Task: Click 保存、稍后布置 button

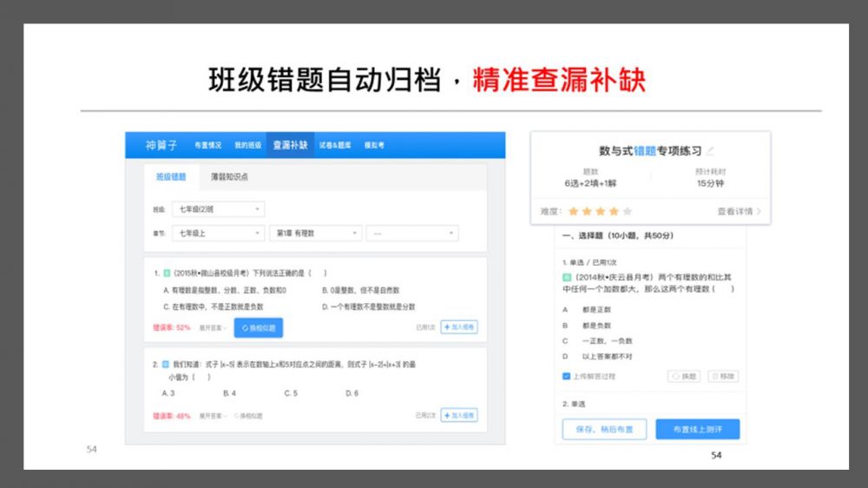Action: tap(598, 429)
